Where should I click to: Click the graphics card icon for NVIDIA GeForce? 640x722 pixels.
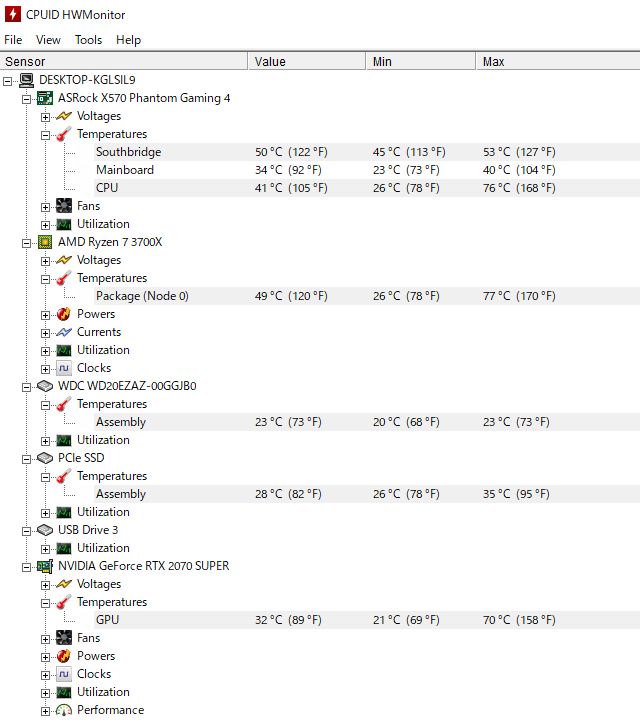(45, 566)
